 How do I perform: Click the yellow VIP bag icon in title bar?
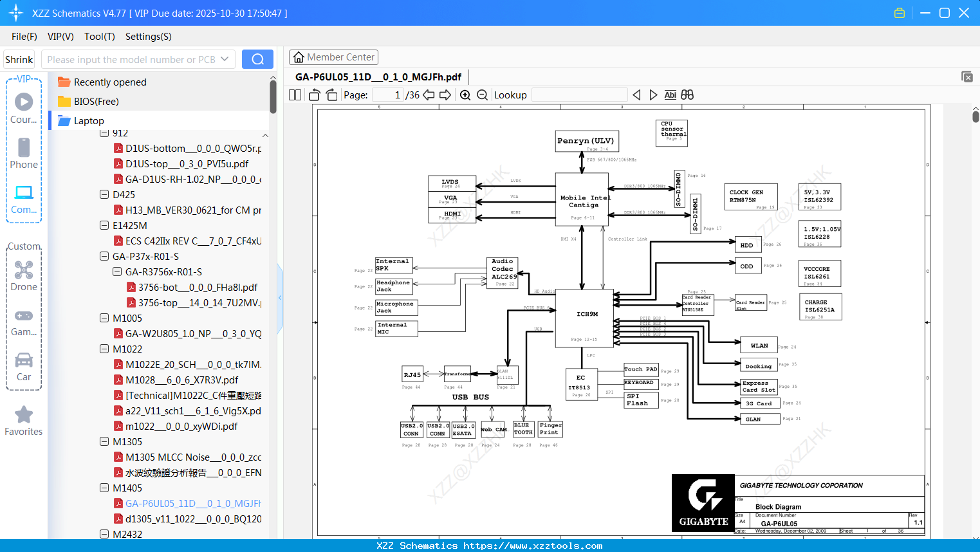900,13
